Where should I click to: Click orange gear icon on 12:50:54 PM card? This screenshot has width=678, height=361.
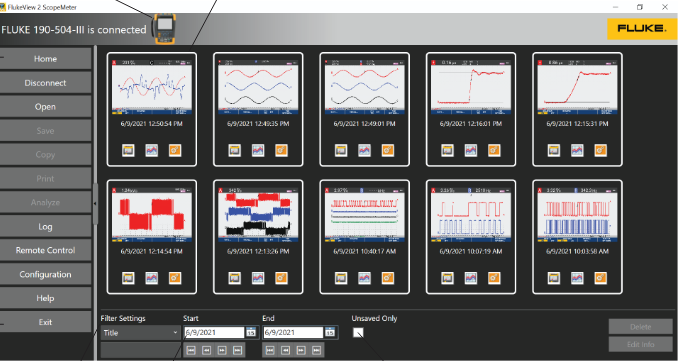point(175,150)
